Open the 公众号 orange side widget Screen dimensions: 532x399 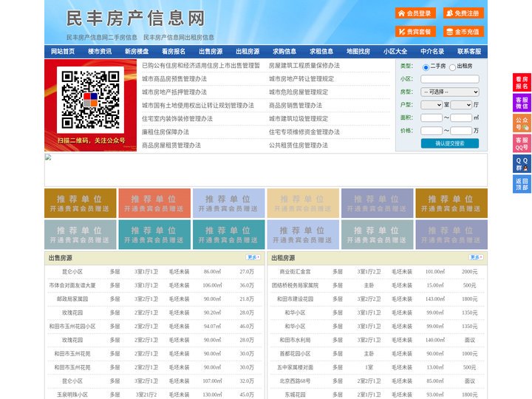(522, 123)
